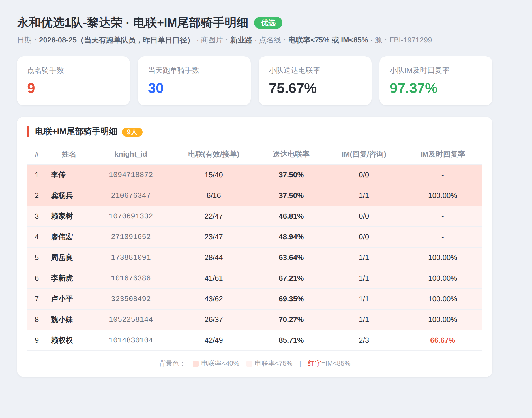Click the 43/62 电联 cell
532x418 pixels.
214,299
